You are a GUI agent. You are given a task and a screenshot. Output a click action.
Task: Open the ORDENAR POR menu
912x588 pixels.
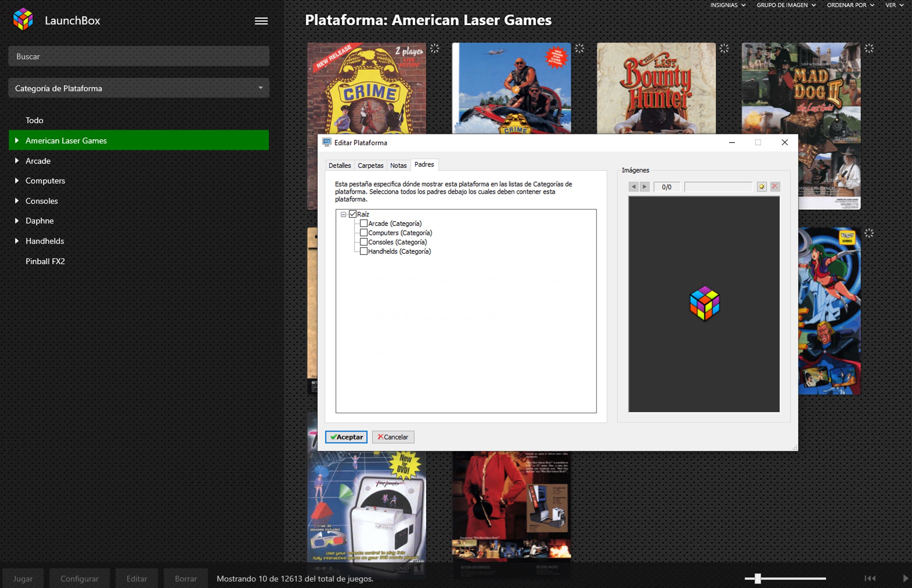point(850,5)
